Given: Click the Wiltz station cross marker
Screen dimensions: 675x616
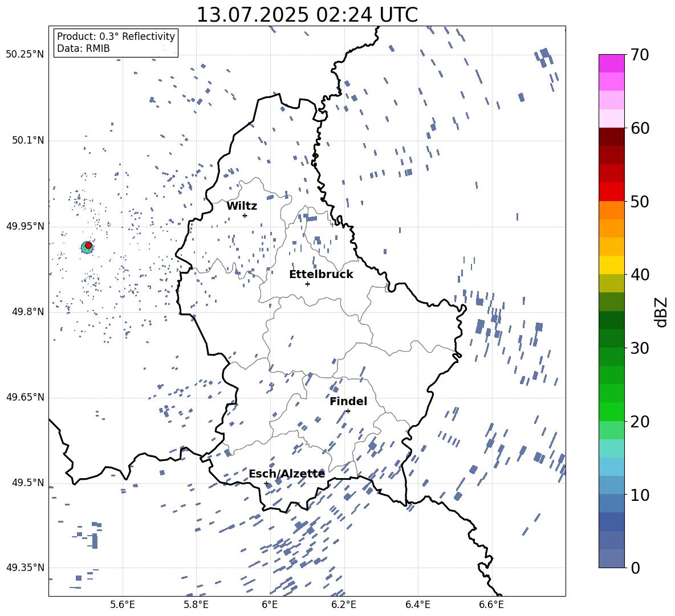Looking at the screenshot, I should pyautogui.click(x=245, y=215).
